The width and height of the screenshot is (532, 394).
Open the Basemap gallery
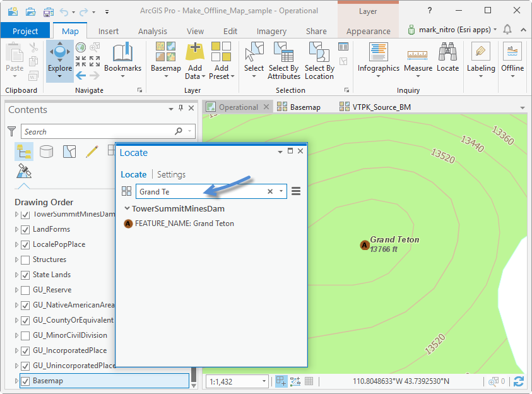coord(165,61)
